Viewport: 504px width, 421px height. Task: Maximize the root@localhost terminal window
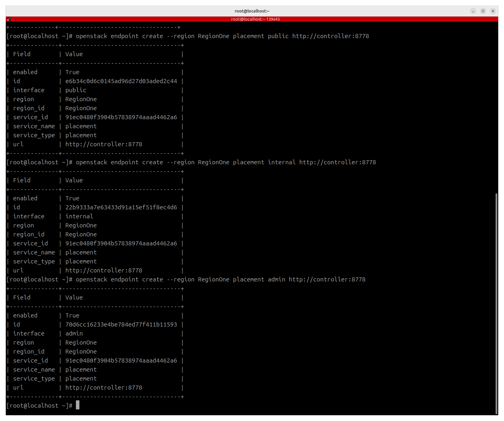pyautogui.click(x=483, y=11)
